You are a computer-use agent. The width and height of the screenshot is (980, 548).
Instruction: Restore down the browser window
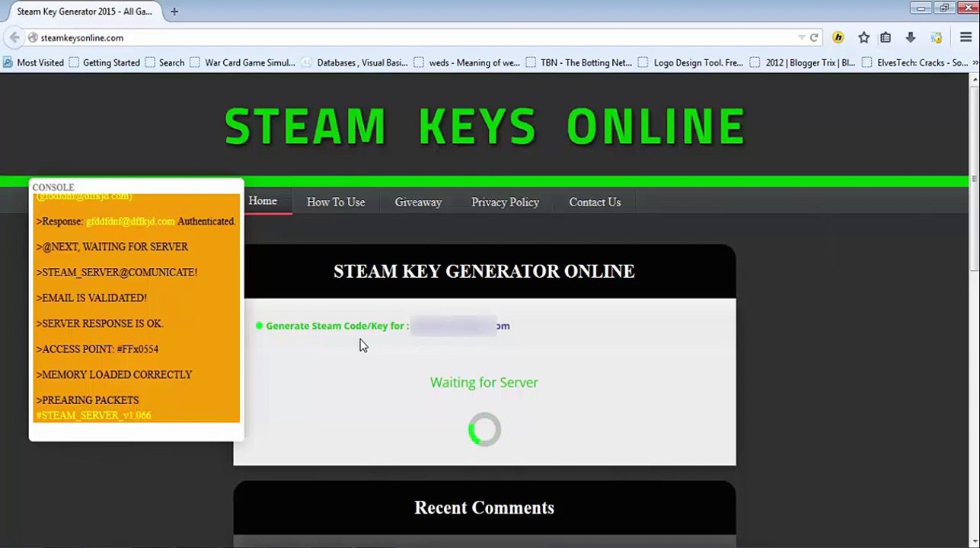(943, 8)
